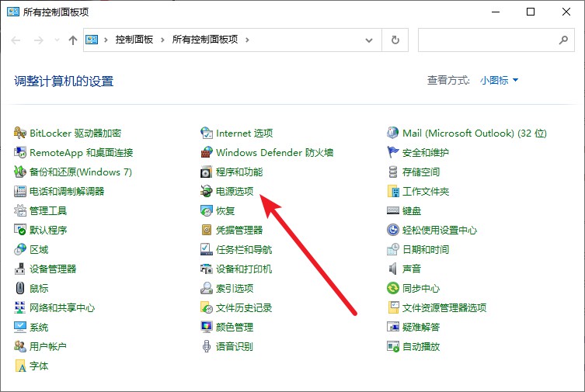The width and height of the screenshot is (585, 392).
Task: Click the refresh button beside address bar
Action: pyautogui.click(x=395, y=40)
